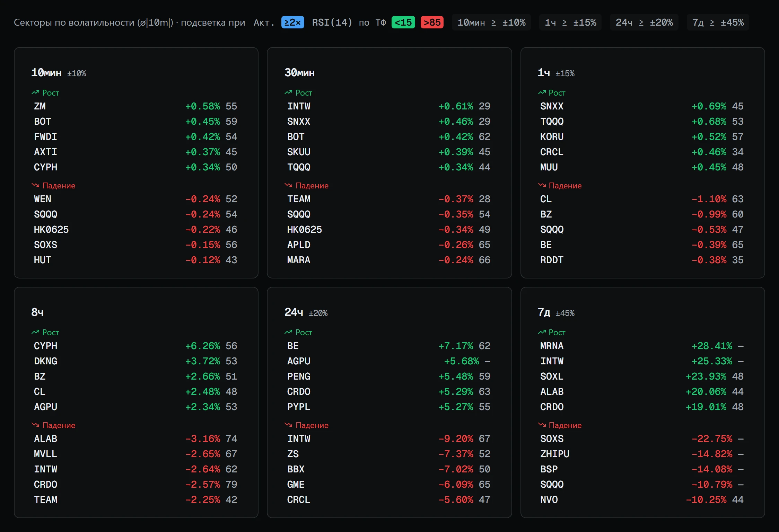Click MUU ticker in 1ч panel
This screenshot has height=532, width=779.
point(549,167)
